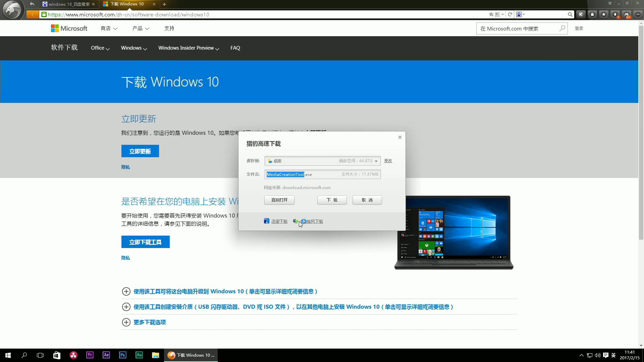The width and height of the screenshot is (644, 362).
Task: Click the magnifier icon in the browser search box
Action: pos(570,14)
